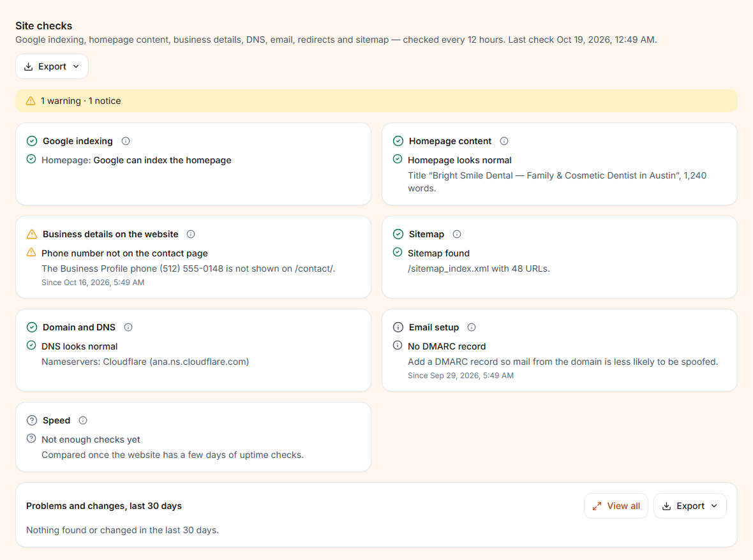Click the check icon beside Homepage looks normal
Viewport: 753px width, 560px height.
398,159
